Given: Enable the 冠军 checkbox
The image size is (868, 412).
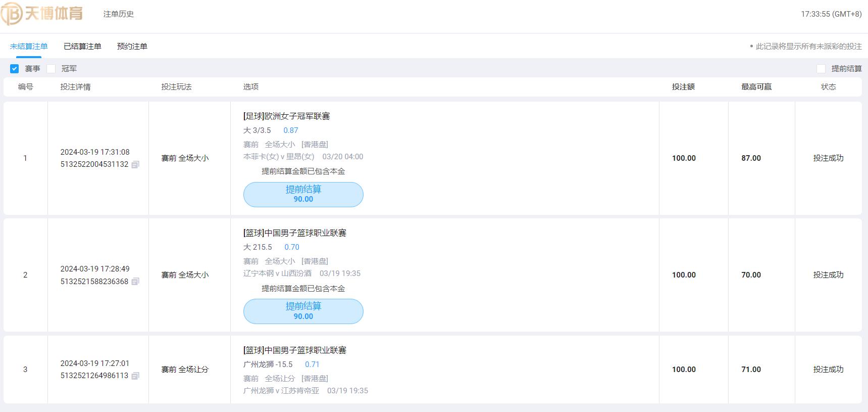Looking at the screenshot, I should (51, 69).
